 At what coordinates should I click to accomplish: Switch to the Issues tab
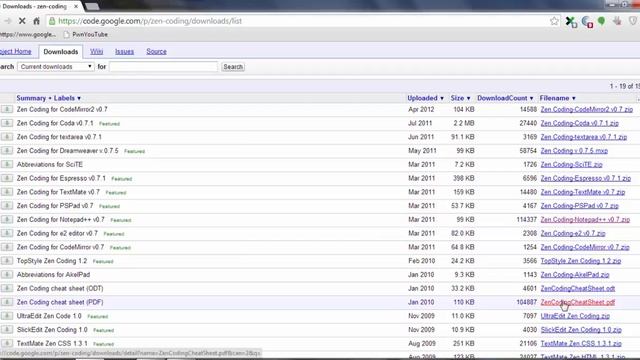pyautogui.click(x=124, y=51)
